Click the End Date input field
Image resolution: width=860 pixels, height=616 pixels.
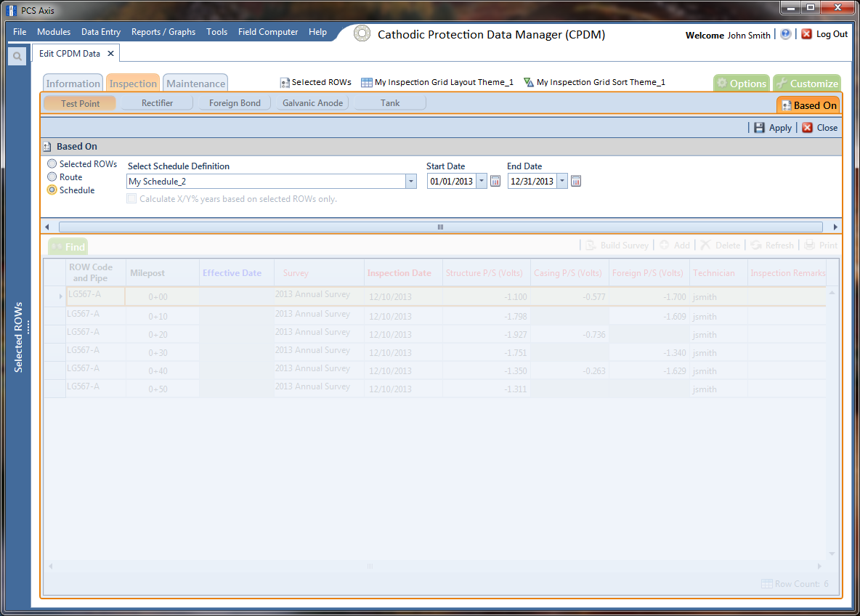(532, 181)
